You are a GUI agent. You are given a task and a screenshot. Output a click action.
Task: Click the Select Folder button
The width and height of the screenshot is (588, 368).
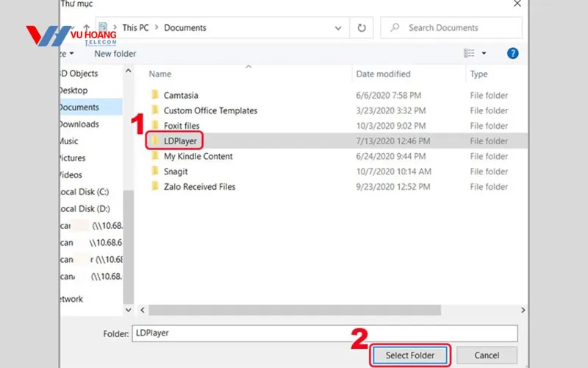(x=409, y=355)
